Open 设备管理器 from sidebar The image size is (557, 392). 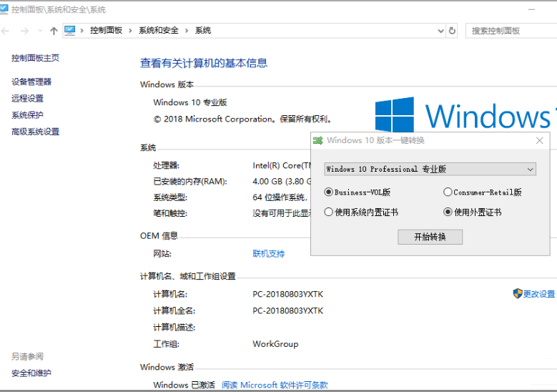click(x=31, y=82)
